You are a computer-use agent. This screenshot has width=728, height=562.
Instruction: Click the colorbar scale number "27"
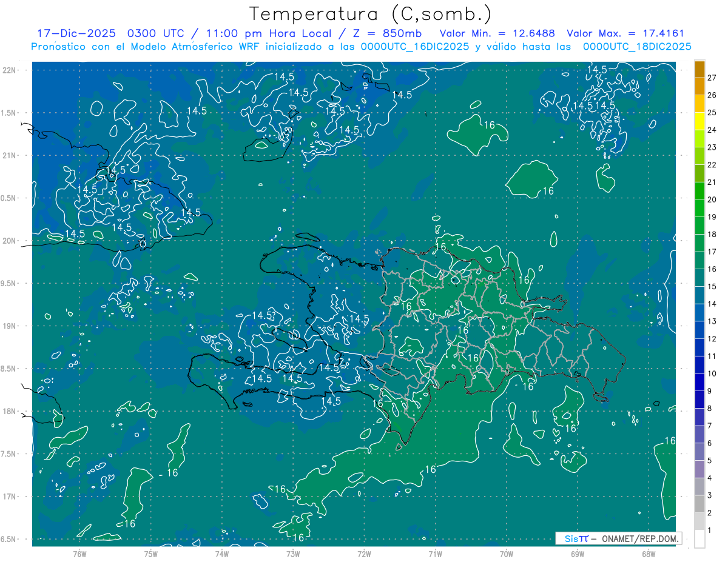pos(712,78)
